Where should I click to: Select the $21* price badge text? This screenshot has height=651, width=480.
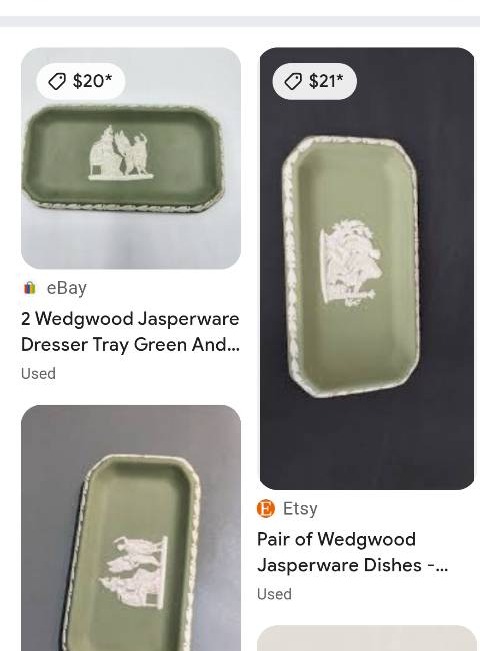point(326,81)
